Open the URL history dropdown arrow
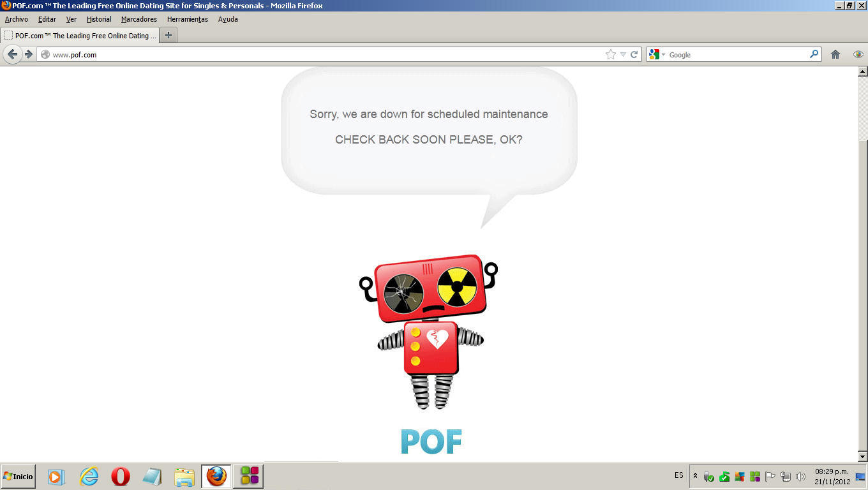The height and width of the screenshot is (490, 868). 623,55
